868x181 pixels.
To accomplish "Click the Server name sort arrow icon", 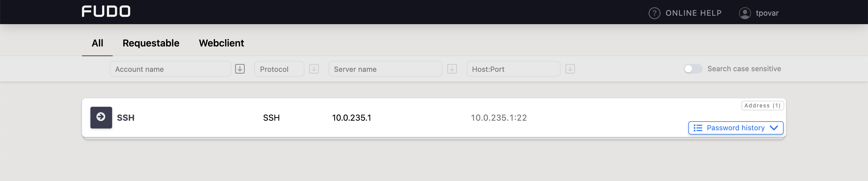I will (x=452, y=69).
